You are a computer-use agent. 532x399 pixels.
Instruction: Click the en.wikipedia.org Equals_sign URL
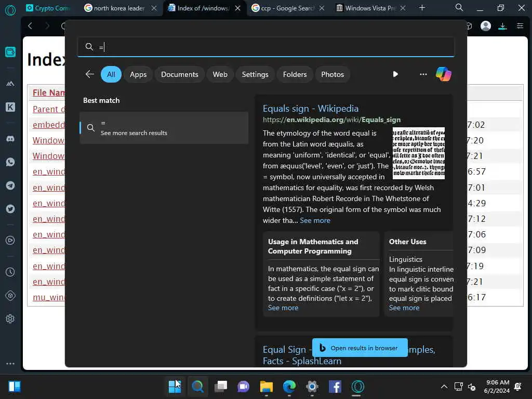pyautogui.click(x=331, y=119)
